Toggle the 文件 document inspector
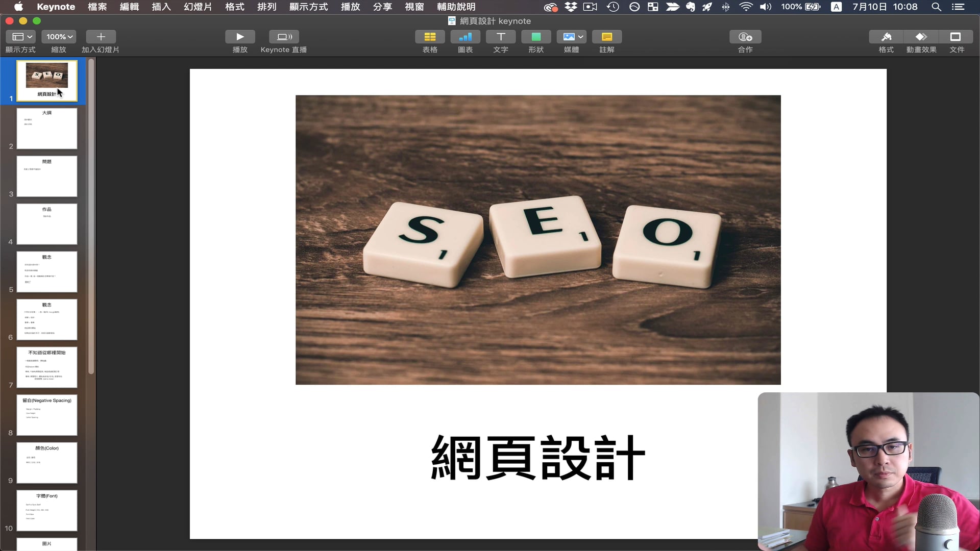Image resolution: width=980 pixels, height=551 pixels. click(955, 37)
